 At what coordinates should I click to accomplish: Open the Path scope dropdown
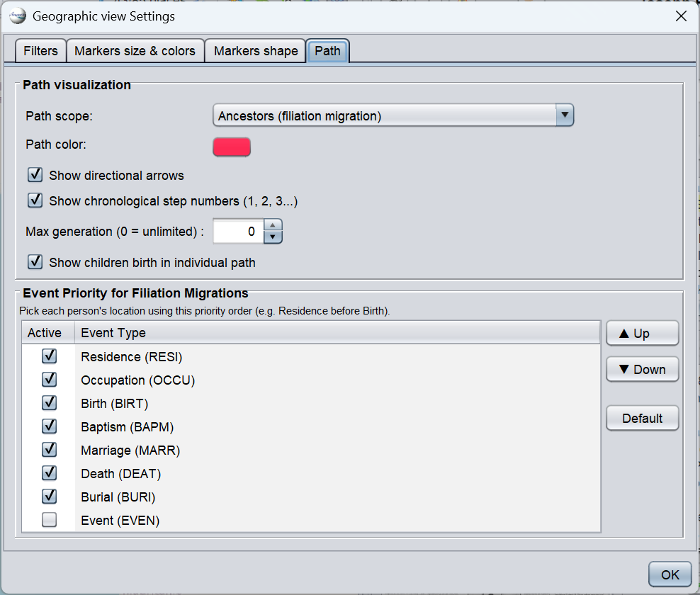393,115
